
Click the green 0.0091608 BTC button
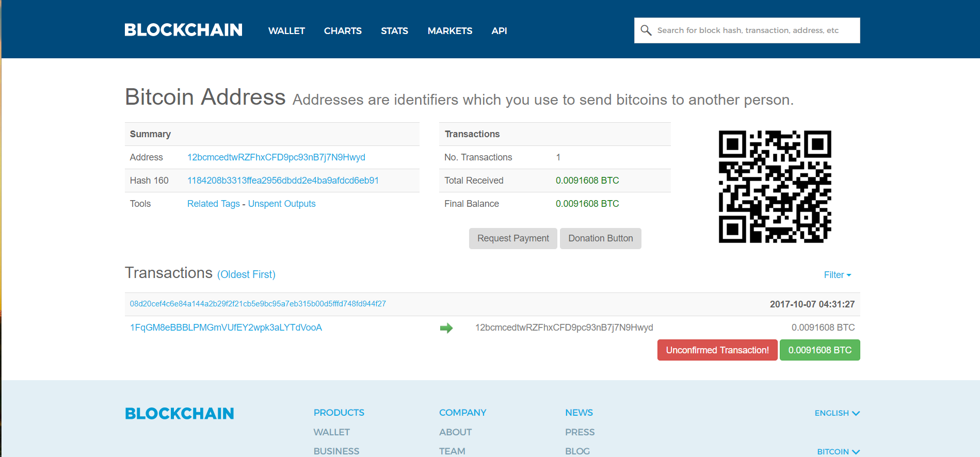(820, 350)
